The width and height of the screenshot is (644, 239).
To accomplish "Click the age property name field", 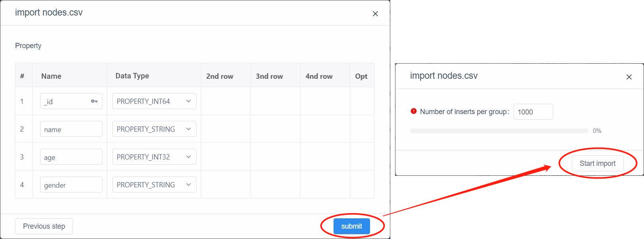I will [71, 157].
